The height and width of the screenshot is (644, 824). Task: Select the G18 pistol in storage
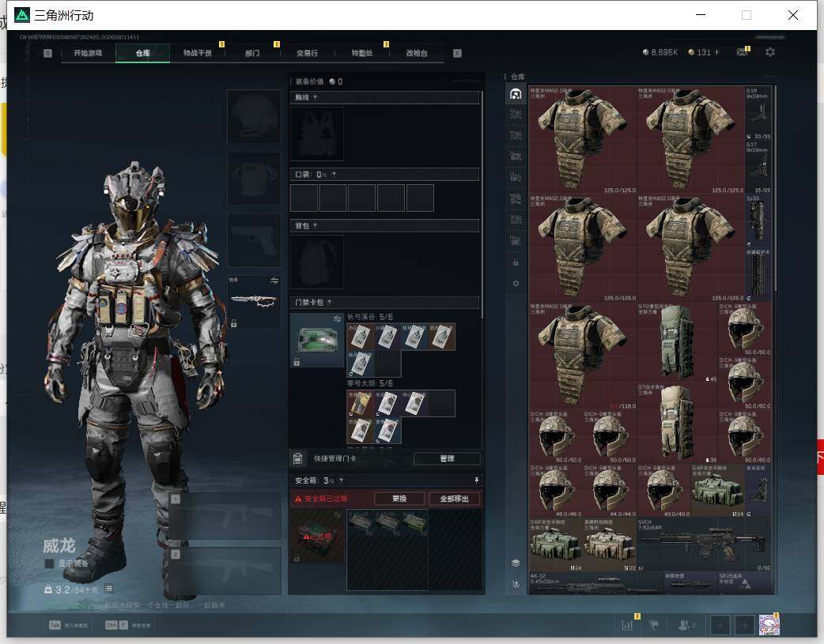coord(758,113)
